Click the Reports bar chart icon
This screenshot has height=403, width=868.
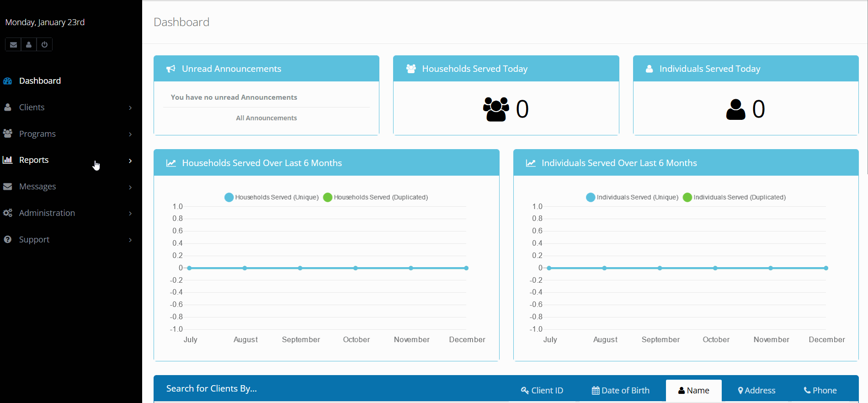click(8, 160)
